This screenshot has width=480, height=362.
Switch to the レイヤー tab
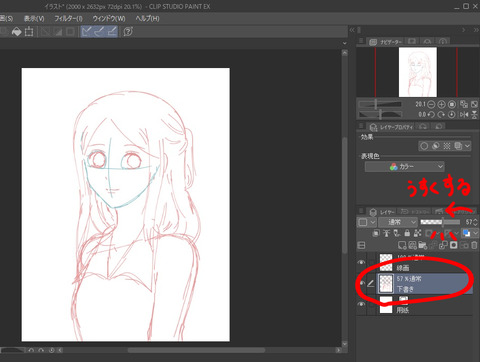point(382,212)
